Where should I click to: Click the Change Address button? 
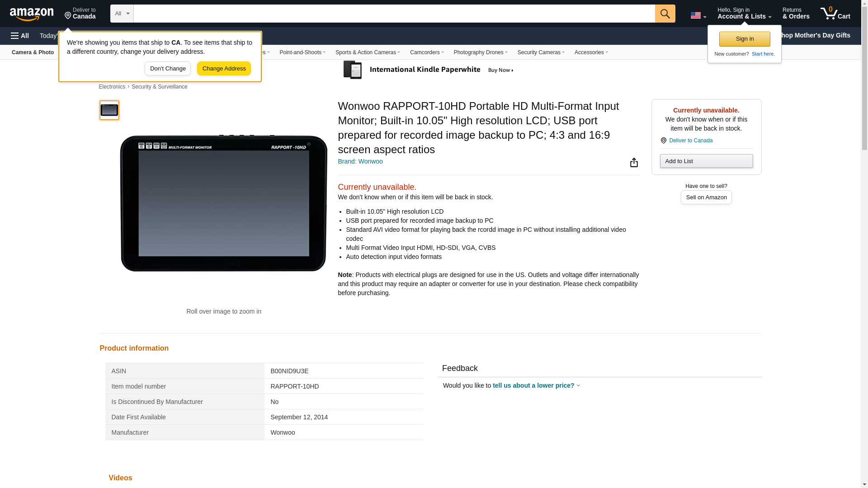pos(224,69)
